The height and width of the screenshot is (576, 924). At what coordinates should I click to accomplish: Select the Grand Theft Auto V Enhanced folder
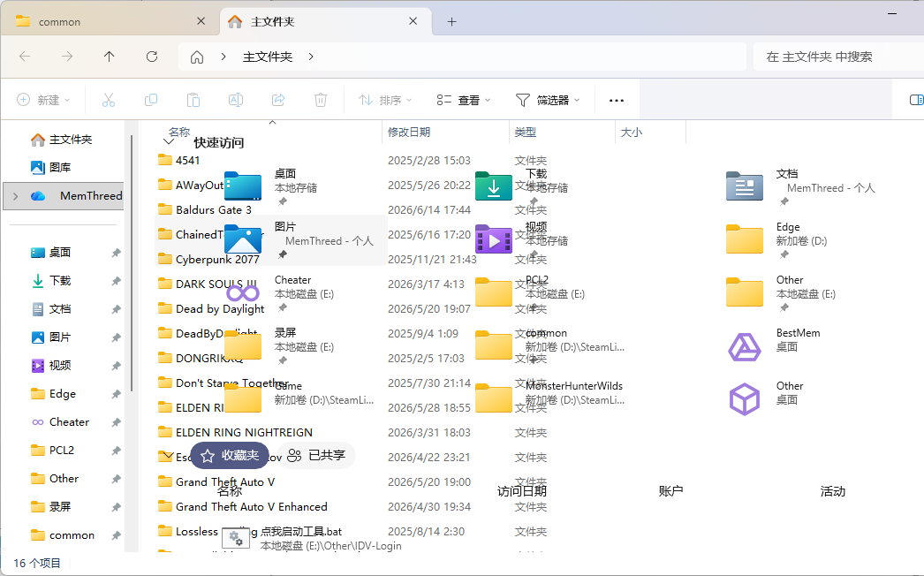(x=251, y=507)
